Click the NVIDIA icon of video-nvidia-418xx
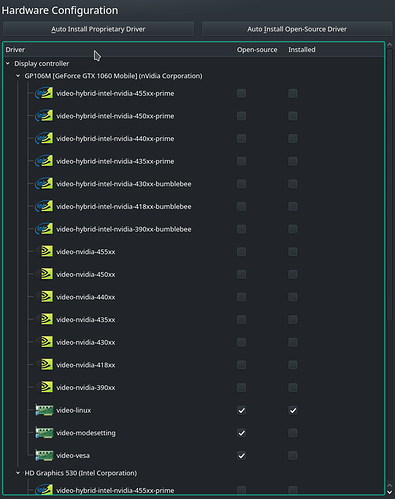395x499 pixels. click(47, 365)
